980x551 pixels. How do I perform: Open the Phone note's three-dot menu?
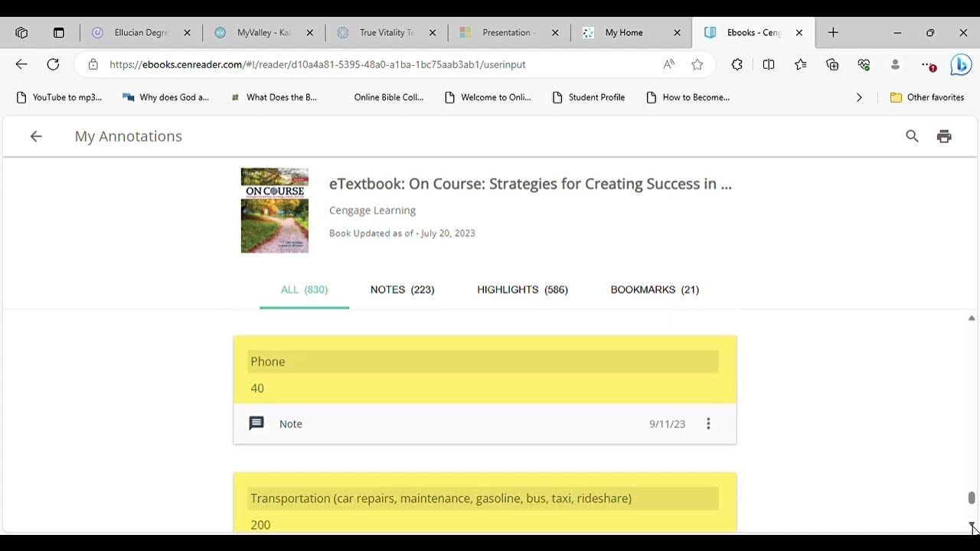pyautogui.click(x=708, y=424)
